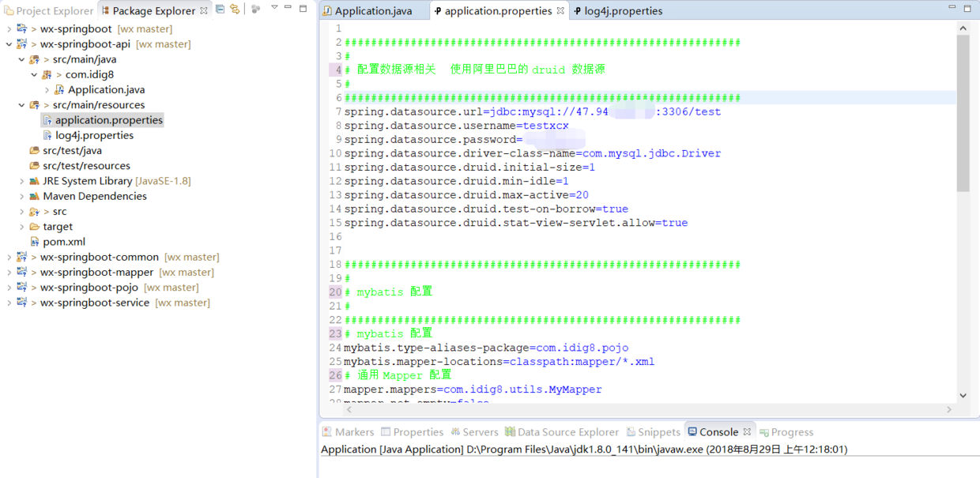
Task: Collapse the com.idig8 package
Action: [34, 74]
